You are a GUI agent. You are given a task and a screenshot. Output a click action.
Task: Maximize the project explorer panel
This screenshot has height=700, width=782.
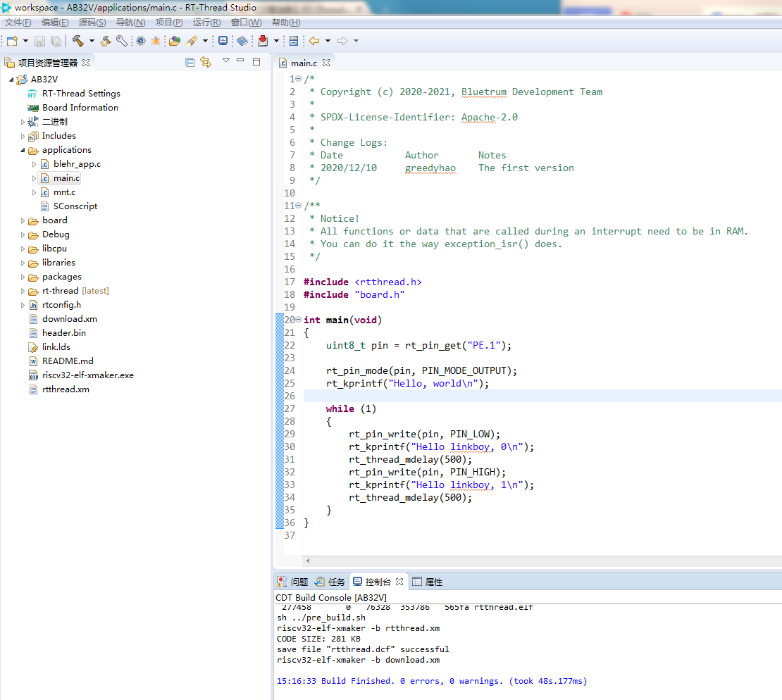click(x=256, y=62)
